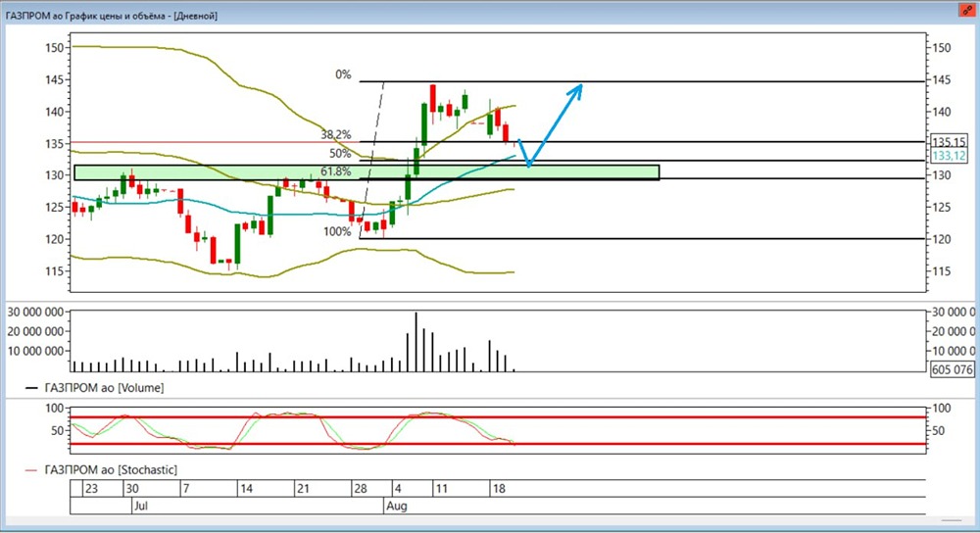
Task: Click date label '7' on time axis
Action: point(185,489)
